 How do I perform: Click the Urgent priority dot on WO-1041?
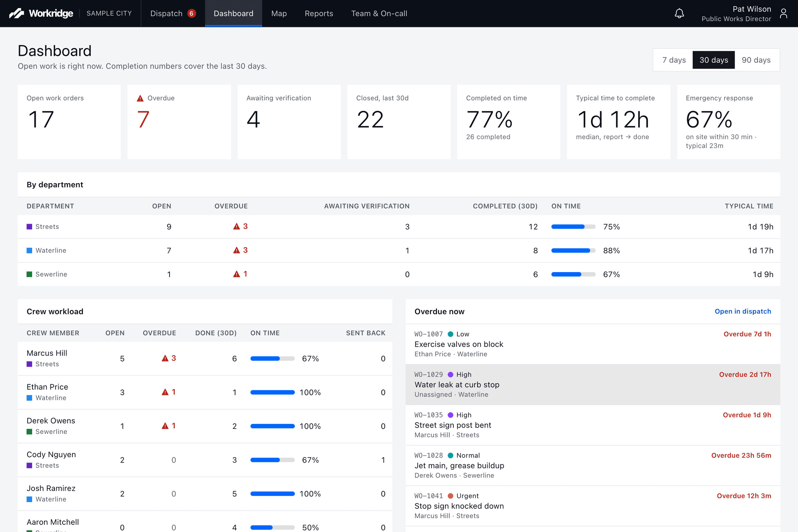450,496
